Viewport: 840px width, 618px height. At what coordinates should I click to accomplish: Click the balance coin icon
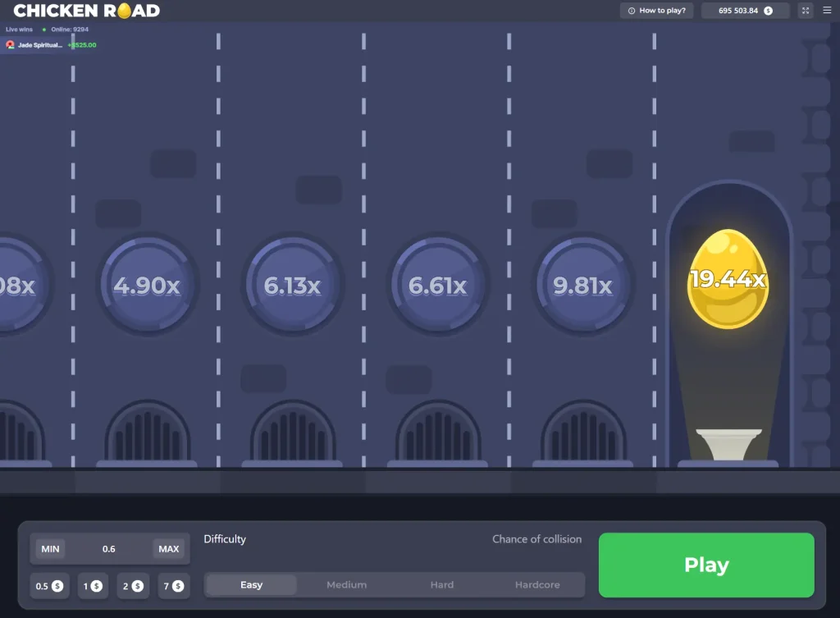click(768, 11)
